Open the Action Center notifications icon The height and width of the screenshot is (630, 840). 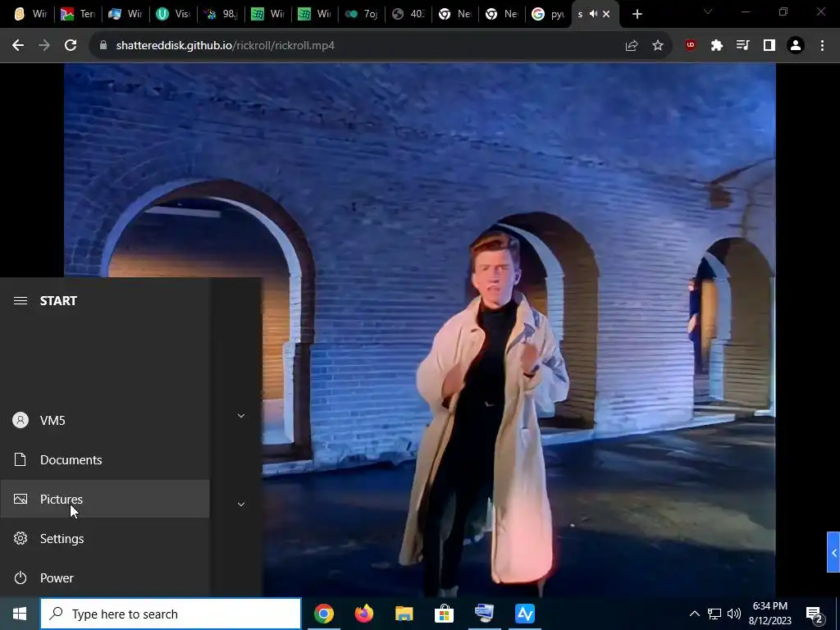click(x=815, y=614)
